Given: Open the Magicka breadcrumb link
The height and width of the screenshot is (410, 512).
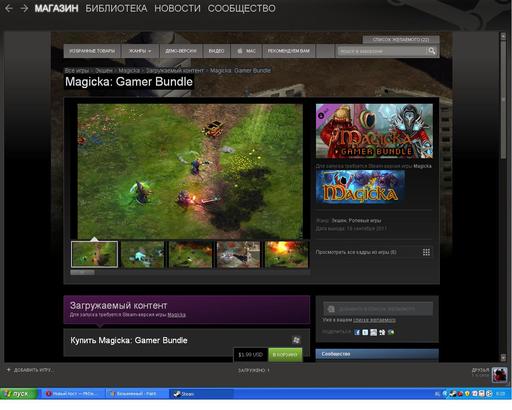Looking at the screenshot, I should pos(129,70).
